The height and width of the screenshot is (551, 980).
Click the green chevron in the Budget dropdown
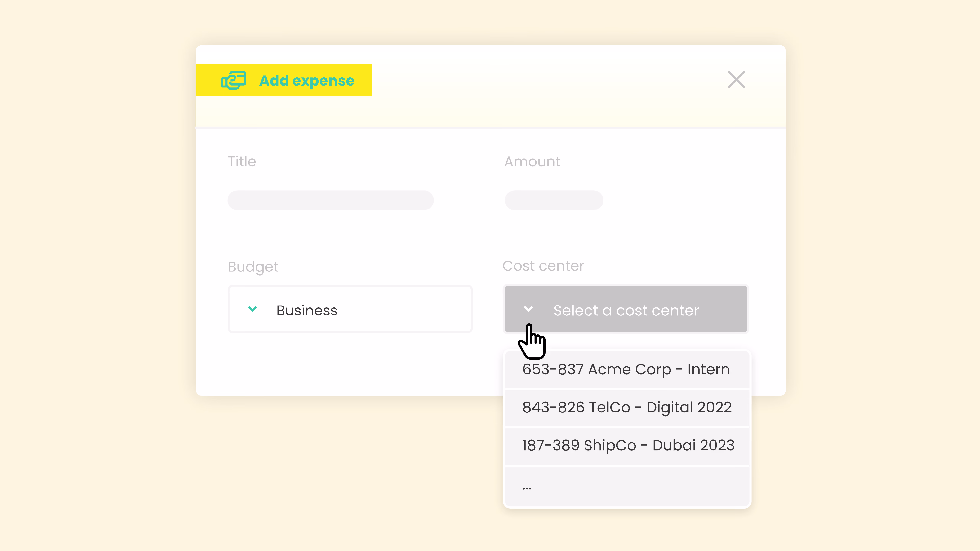pyautogui.click(x=252, y=309)
